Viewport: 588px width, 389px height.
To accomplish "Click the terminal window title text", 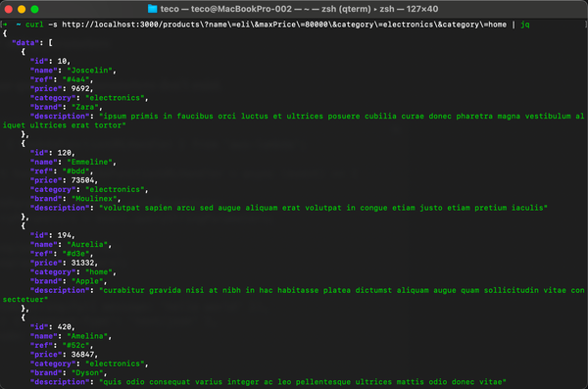I will coord(299,9).
